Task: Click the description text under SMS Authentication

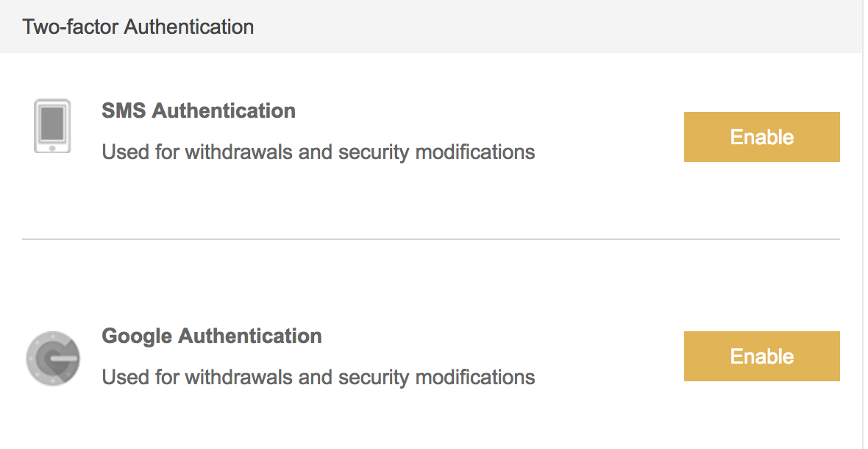Action: (x=319, y=152)
